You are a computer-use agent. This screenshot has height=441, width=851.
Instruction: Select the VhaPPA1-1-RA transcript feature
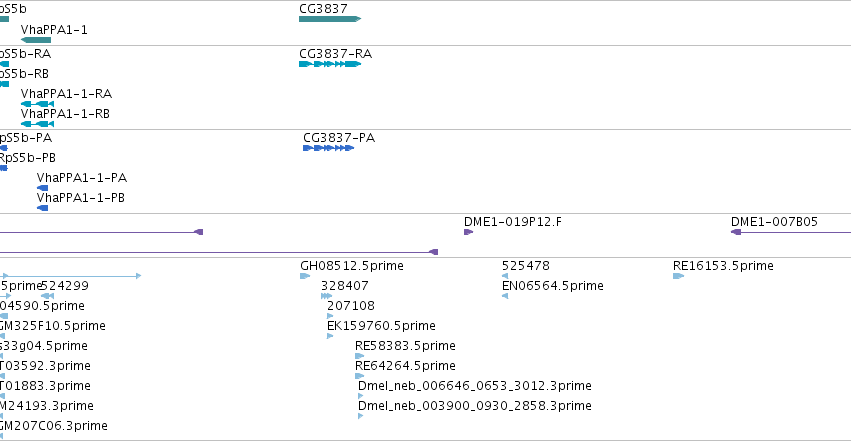click(x=37, y=104)
